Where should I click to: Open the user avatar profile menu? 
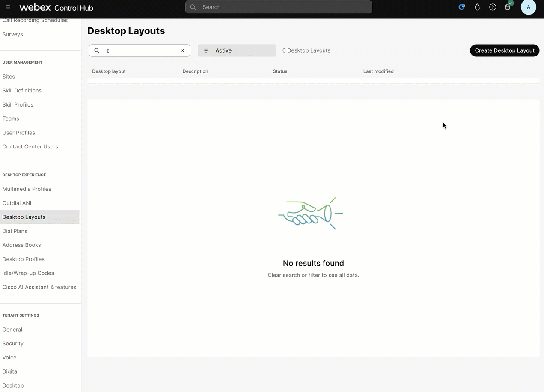(528, 7)
